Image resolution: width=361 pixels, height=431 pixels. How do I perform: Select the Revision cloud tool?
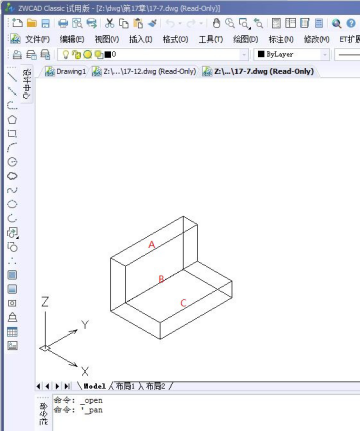[x=12, y=176]
